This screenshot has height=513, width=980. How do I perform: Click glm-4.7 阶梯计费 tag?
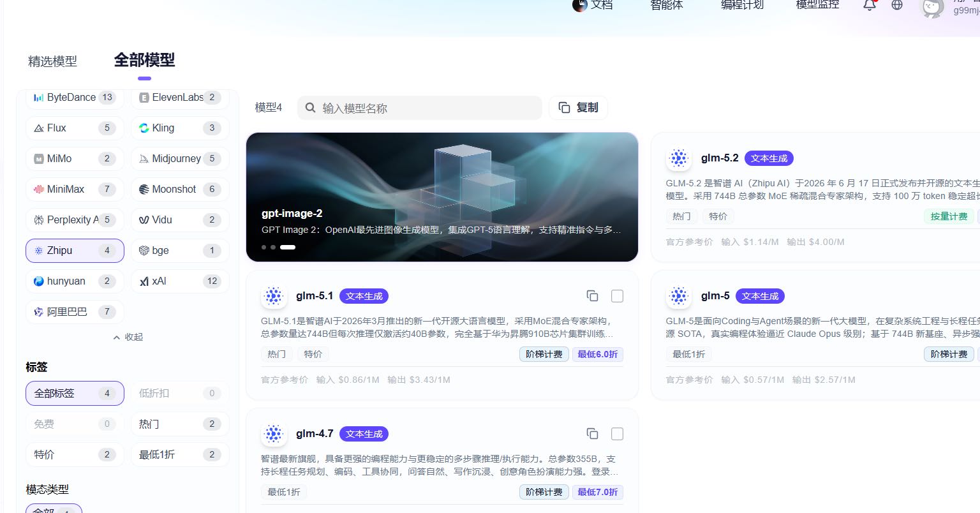(x=544, y=492)
